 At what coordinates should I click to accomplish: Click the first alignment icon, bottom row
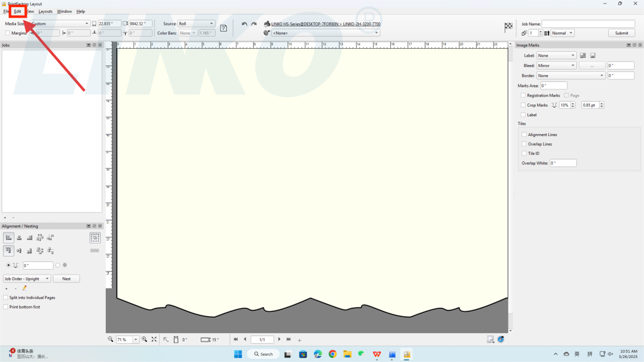9,250
